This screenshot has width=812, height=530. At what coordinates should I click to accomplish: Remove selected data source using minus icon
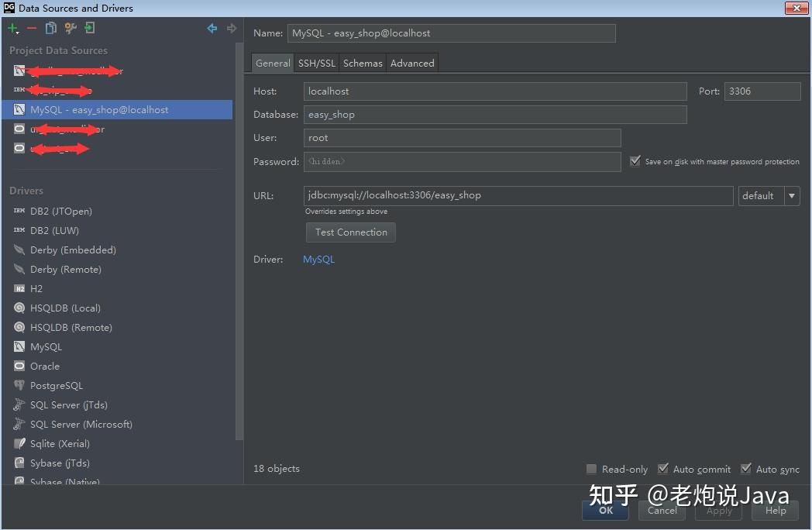coord(31,28)
